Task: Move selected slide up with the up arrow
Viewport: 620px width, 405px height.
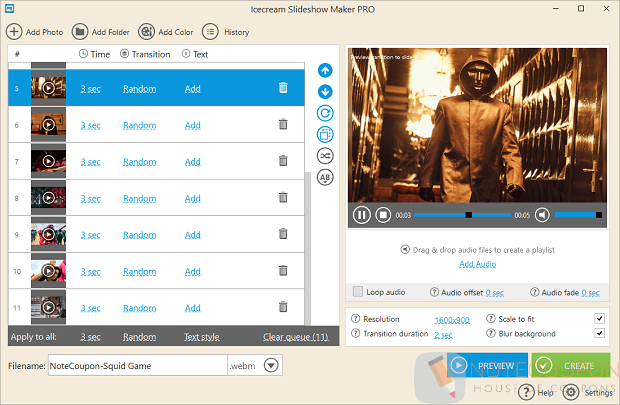Action: [325, 71]
